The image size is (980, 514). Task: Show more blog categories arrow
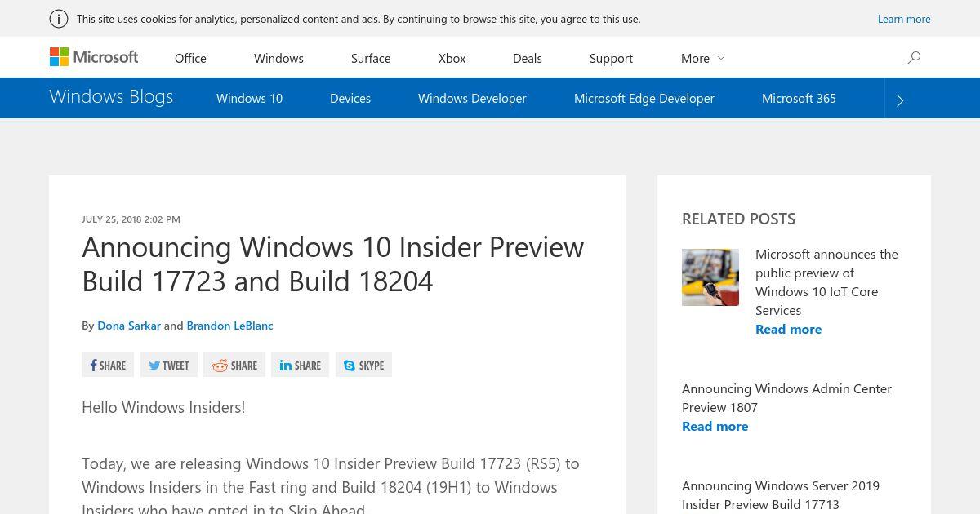click(x=900, y=100)
